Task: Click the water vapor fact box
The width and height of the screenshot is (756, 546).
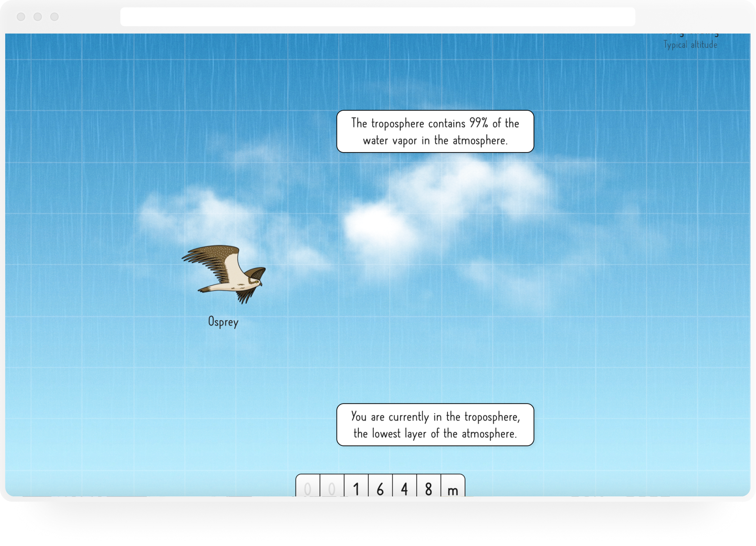Action: pos(435,132)
